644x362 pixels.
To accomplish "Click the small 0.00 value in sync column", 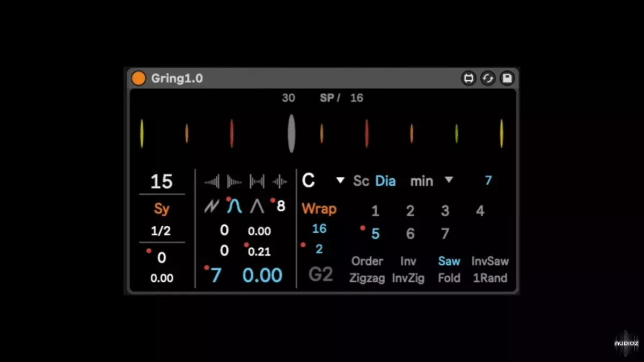I will 162,278.
